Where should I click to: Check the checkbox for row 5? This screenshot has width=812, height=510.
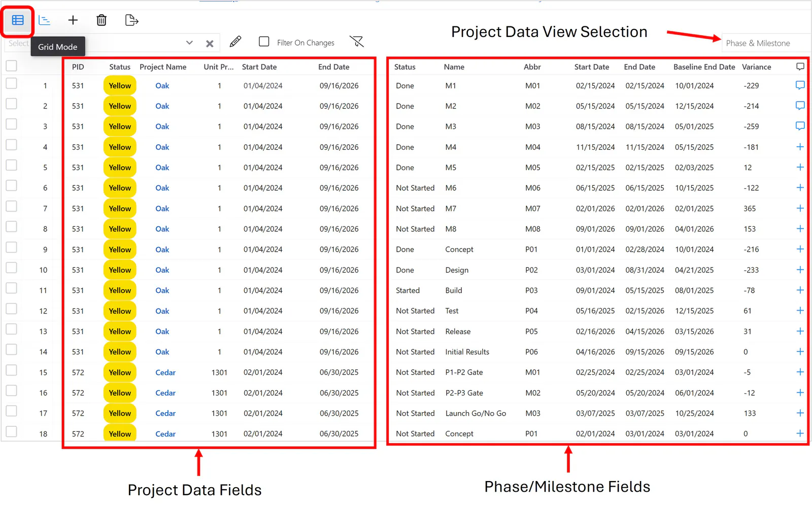(x=11, y=165)
